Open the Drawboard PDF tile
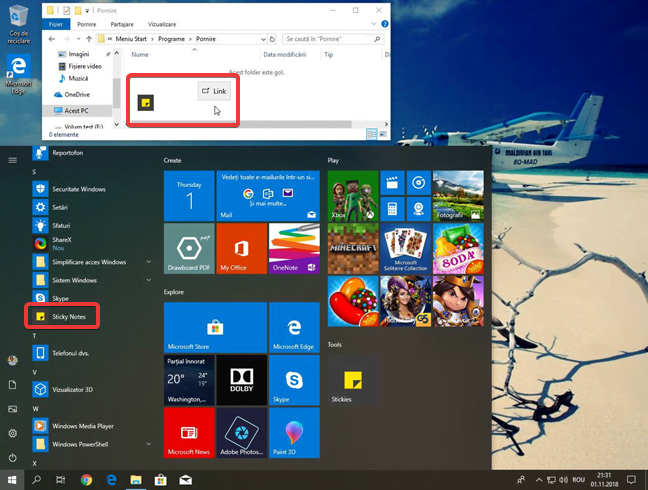 (x=189, y=248)
